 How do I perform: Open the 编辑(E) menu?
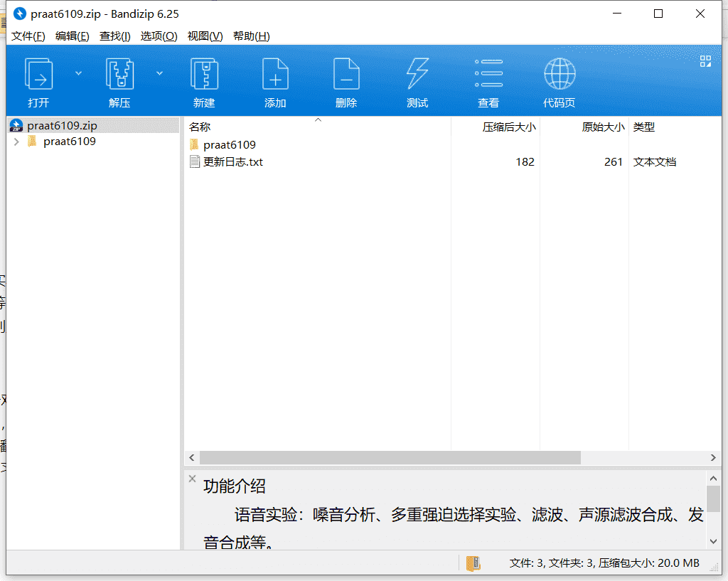(x=72, y=36)
